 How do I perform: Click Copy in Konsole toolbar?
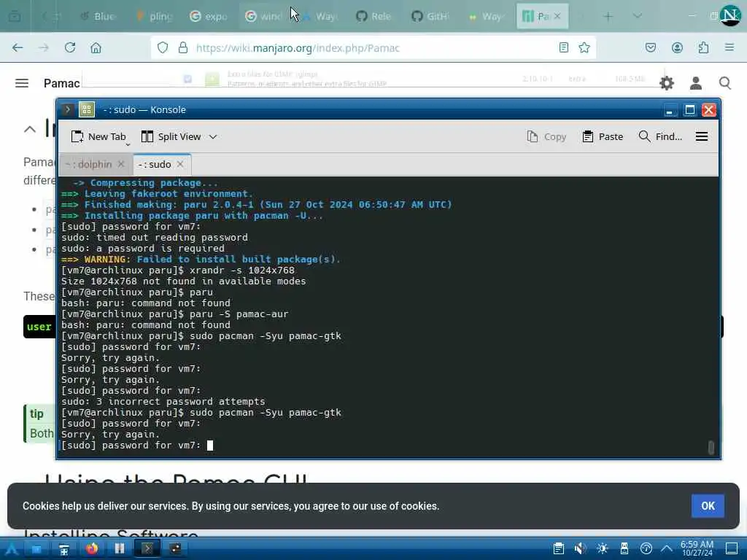coord(546,136)
